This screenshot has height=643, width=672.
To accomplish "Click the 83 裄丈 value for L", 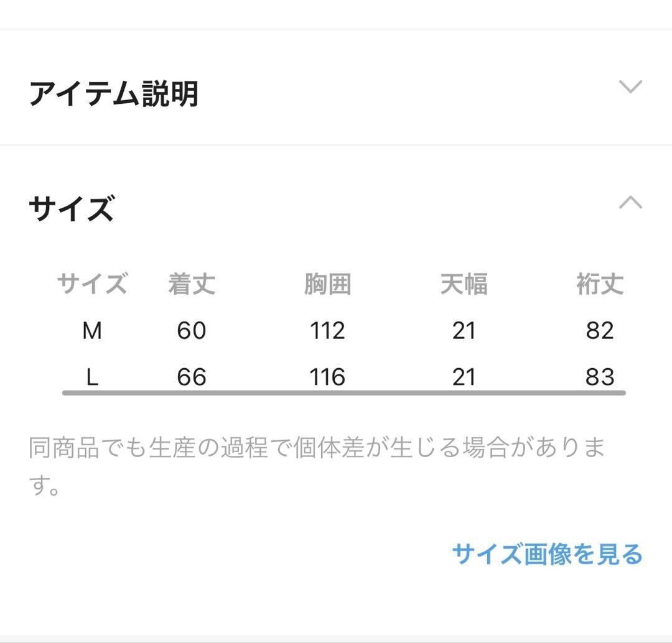I will click(x=599, y=377).
